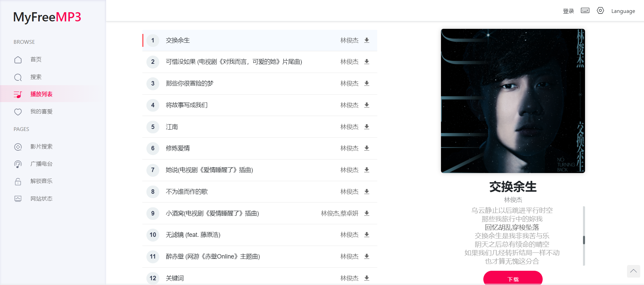Screen dimensions: 644x285
Task: Download the song 江南
Action: click(366, 127)
